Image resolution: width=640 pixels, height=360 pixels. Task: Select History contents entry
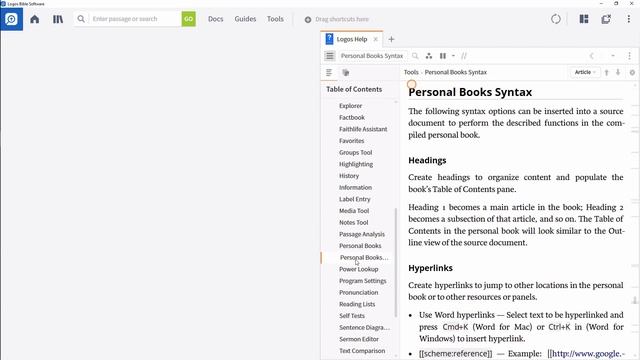point(349,176)
